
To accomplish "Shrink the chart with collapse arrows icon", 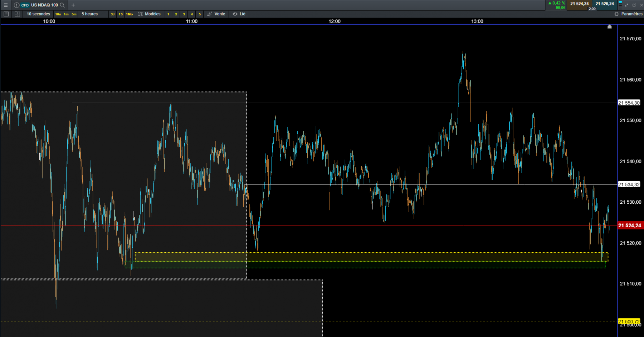I will (x=626, y=5).
